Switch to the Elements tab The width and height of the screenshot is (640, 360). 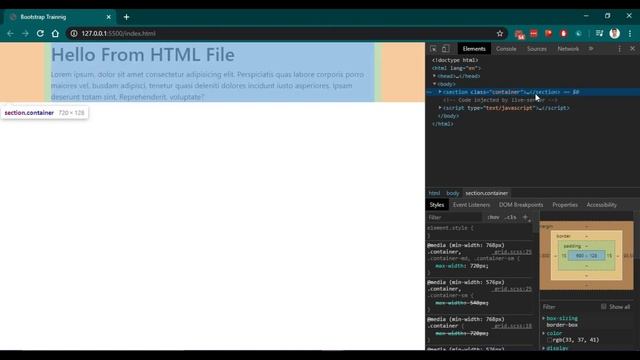tap(474, 49)
